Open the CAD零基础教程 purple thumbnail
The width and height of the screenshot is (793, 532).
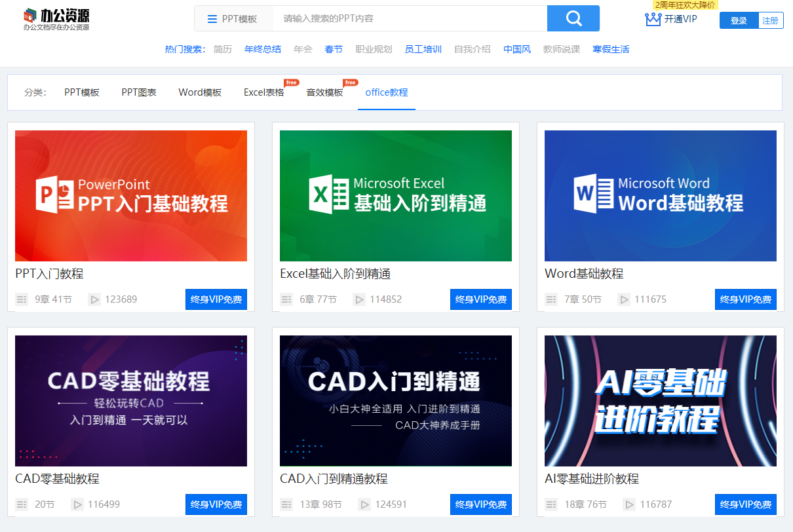pos(131,401)
